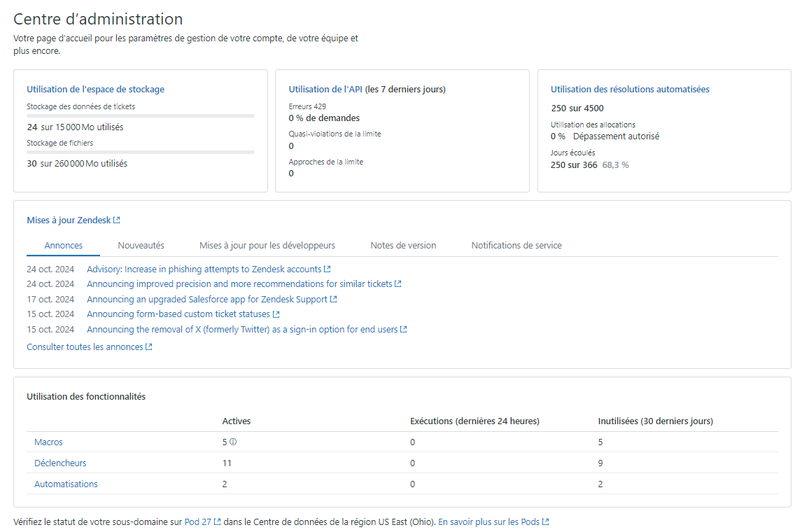Click the 'Utilisation des fonctionnalités' section heading
802x532 pixels.
pos(86,396)
